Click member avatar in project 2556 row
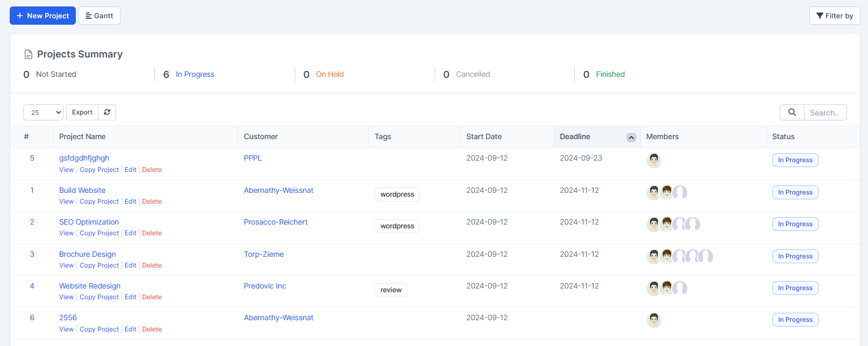Image resolution: width=868 pixels, height=346 pixels. pos(654,320)
